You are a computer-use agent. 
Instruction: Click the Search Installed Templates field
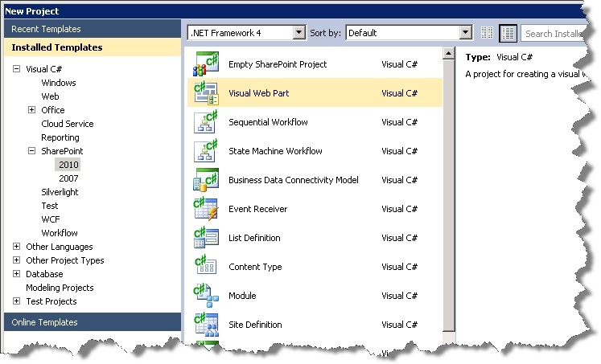[x=554, y=33]
